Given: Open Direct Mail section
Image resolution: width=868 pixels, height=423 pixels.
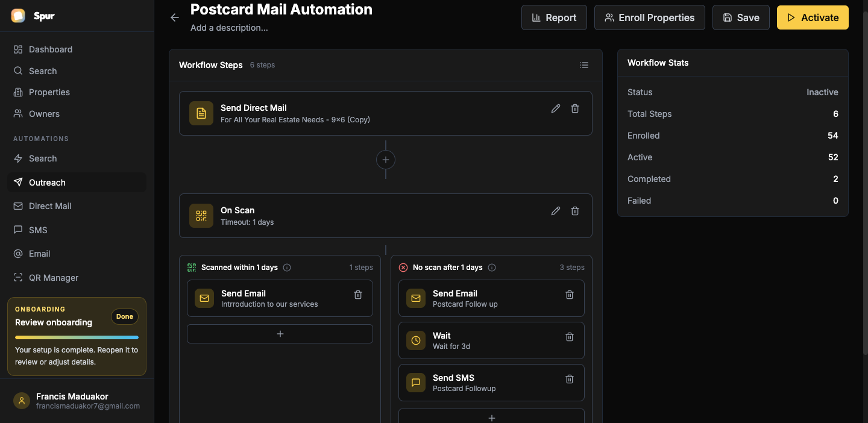Looking at the screenshot, I should tap(77, 206).
